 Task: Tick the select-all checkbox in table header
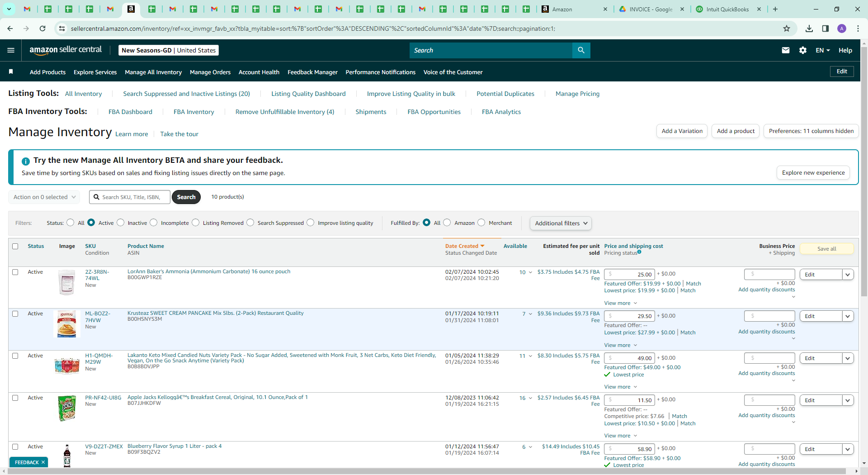pyautogui.click(x=15, y=247)
